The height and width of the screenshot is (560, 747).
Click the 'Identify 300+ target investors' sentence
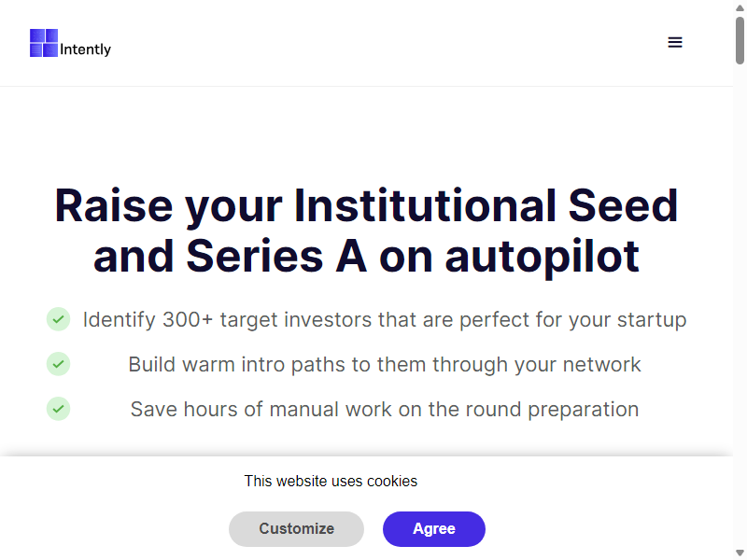pyautogui.click(x=385, y=319)
